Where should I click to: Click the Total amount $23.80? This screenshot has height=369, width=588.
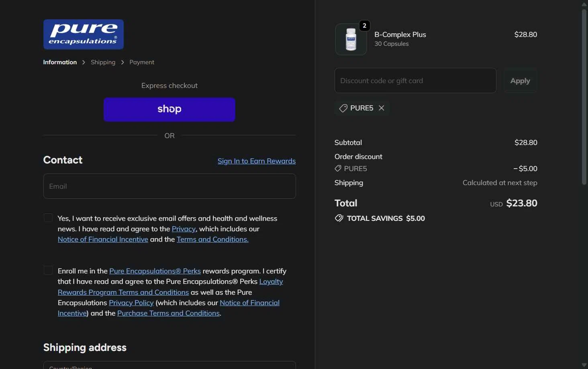coord(522,203)
